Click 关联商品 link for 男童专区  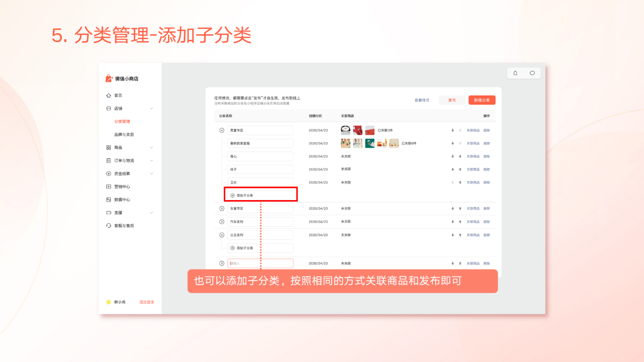tap(473, 130)
